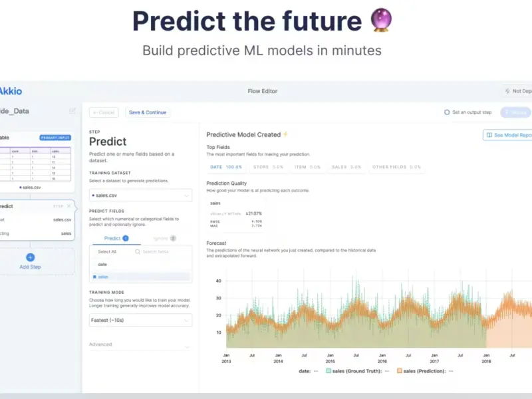Click the Not Deployed status icon
The image size is (532, 399).
point(507,91)
